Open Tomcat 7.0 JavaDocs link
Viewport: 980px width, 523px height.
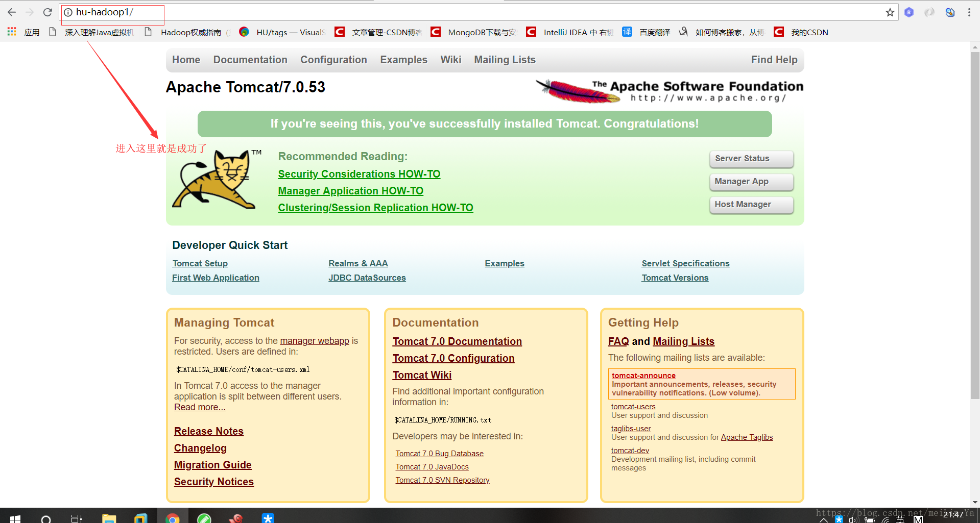(x=432, y=467)
